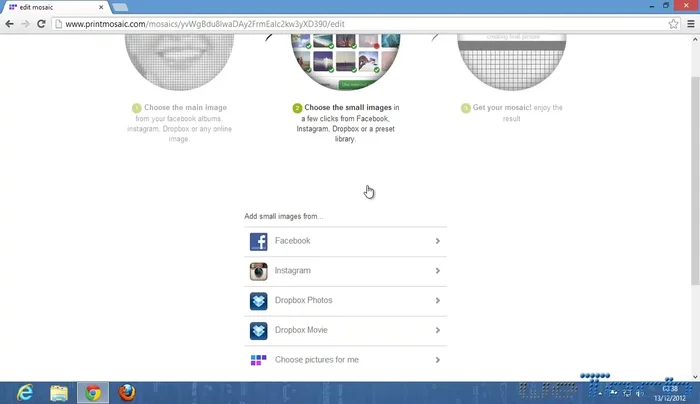Image resolution: width=700 pixels, height=404 pixels.
Task: Expand the Instagram row chevron arrow
Action: [x=438, y=271]
